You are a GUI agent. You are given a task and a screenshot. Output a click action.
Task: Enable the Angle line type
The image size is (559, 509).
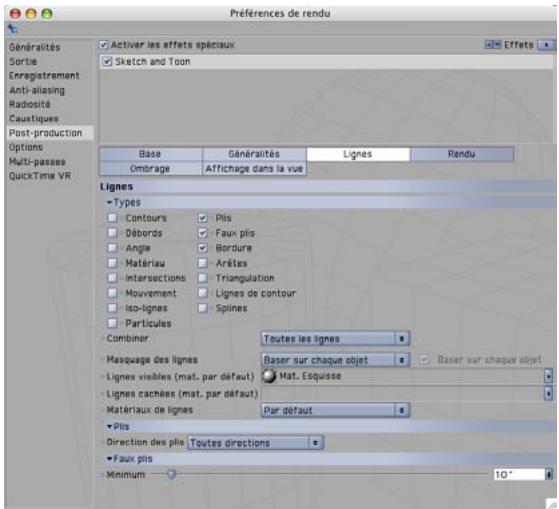[x=112, y=248]
